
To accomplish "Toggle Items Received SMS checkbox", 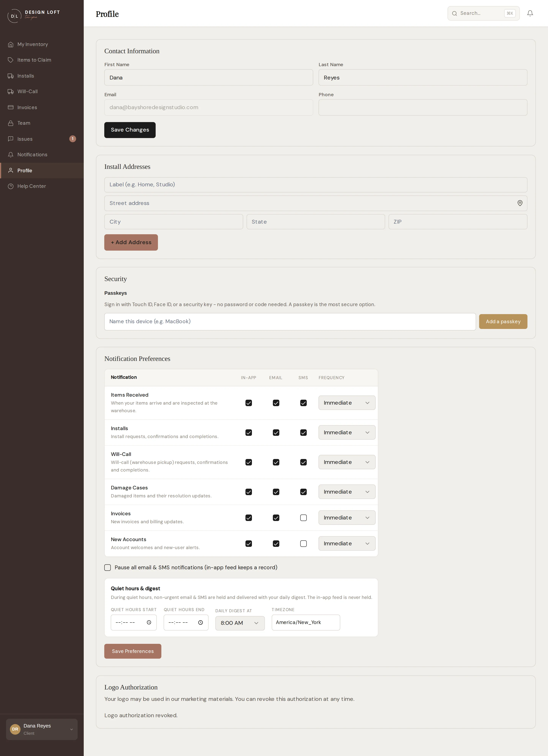I will click(303, 403).
